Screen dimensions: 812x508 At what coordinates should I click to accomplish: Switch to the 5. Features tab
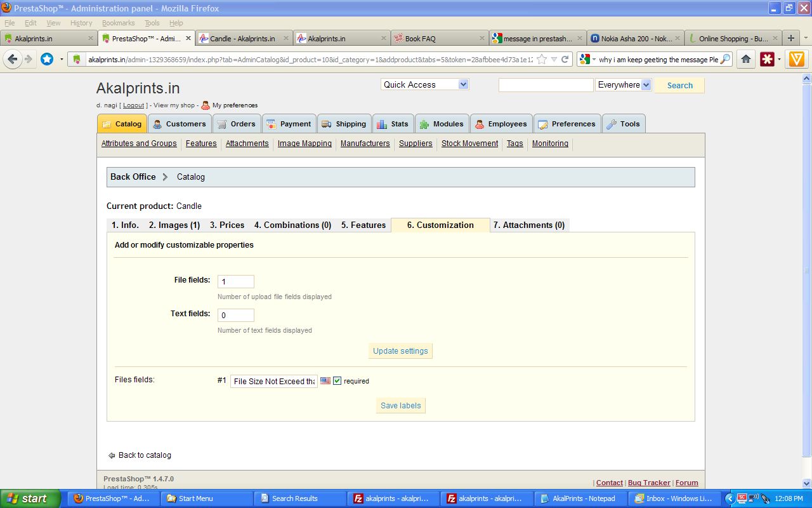(x=363, y=225)
